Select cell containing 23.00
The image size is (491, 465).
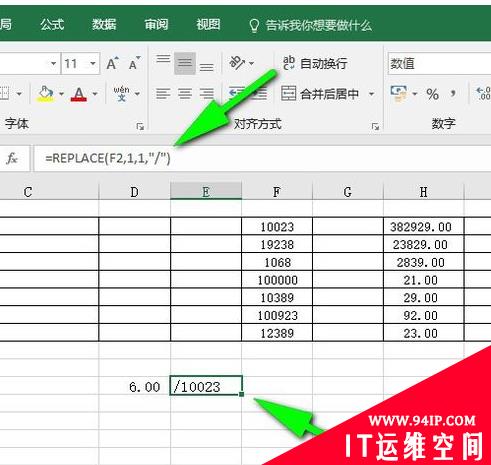point(424,333)
